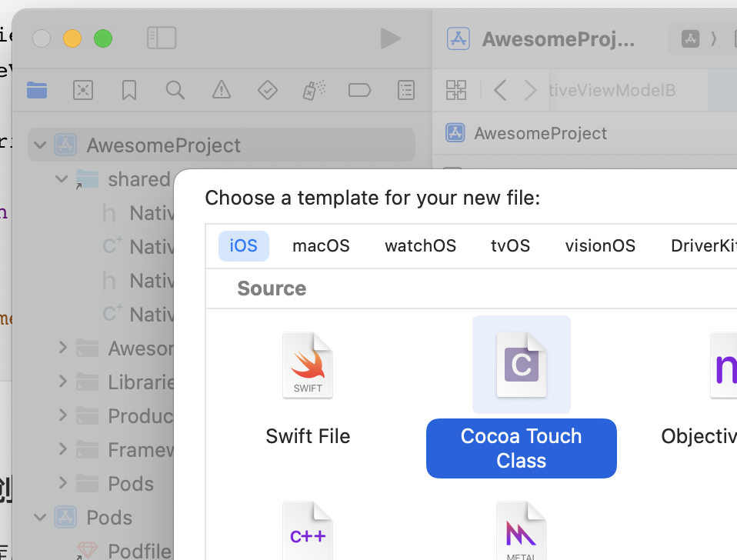737x560 pixels.
Task: Open the Debug navigator spray icon
Action: point(314,90)
